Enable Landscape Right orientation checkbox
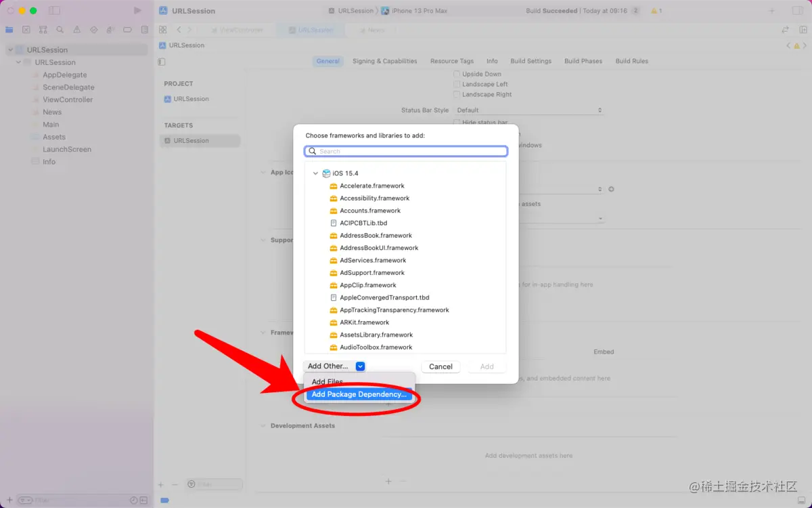 [x=457, y=94]
